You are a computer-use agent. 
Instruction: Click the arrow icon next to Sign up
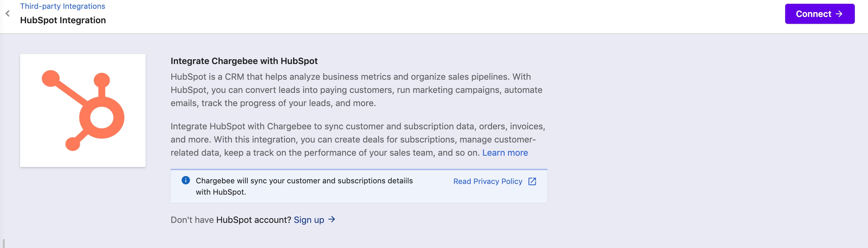click(x=332, y=219)
